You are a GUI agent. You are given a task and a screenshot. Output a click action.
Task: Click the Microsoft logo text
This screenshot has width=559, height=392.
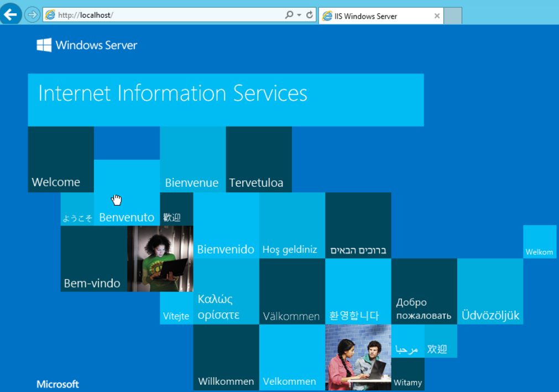58,384
